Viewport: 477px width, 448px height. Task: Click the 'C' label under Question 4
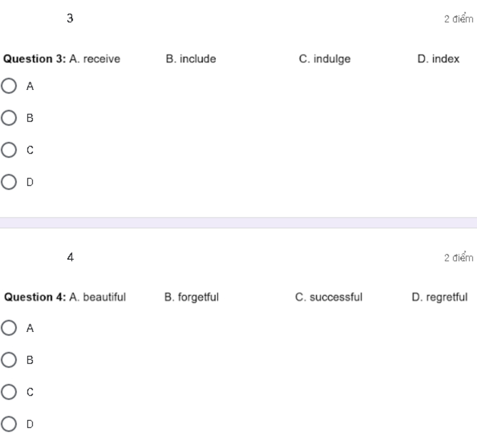point(30,392)
